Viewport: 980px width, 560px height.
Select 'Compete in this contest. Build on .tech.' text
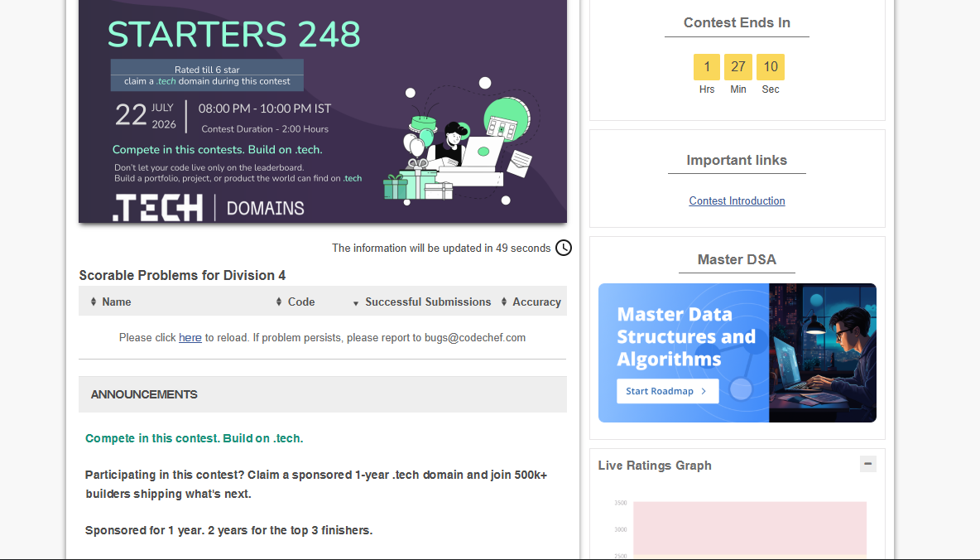point(194,438)
